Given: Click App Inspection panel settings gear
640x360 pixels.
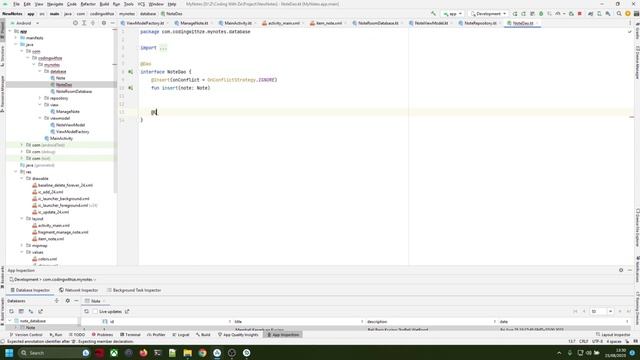Looking at the screenshot, I should click(x=621, y=270).
